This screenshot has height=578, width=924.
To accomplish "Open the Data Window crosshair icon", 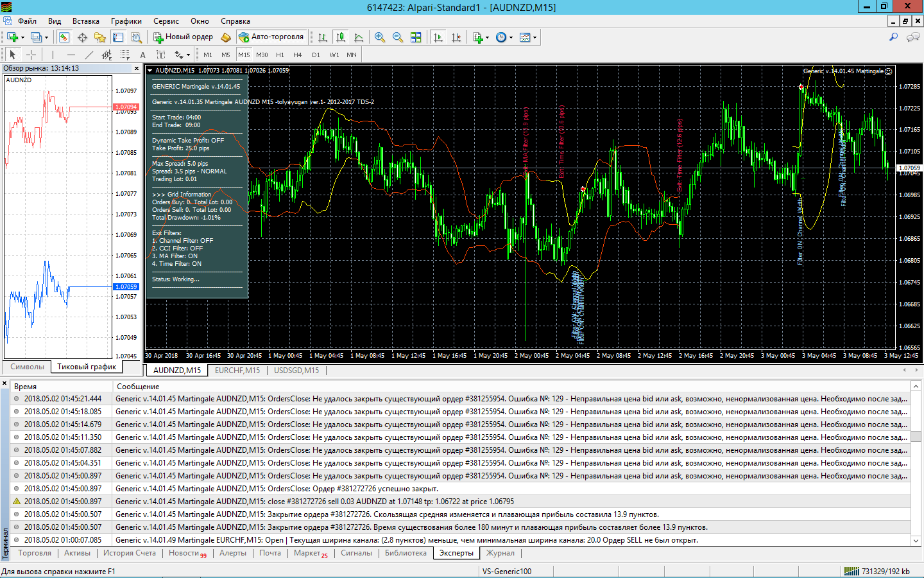I will click(82, 37).
